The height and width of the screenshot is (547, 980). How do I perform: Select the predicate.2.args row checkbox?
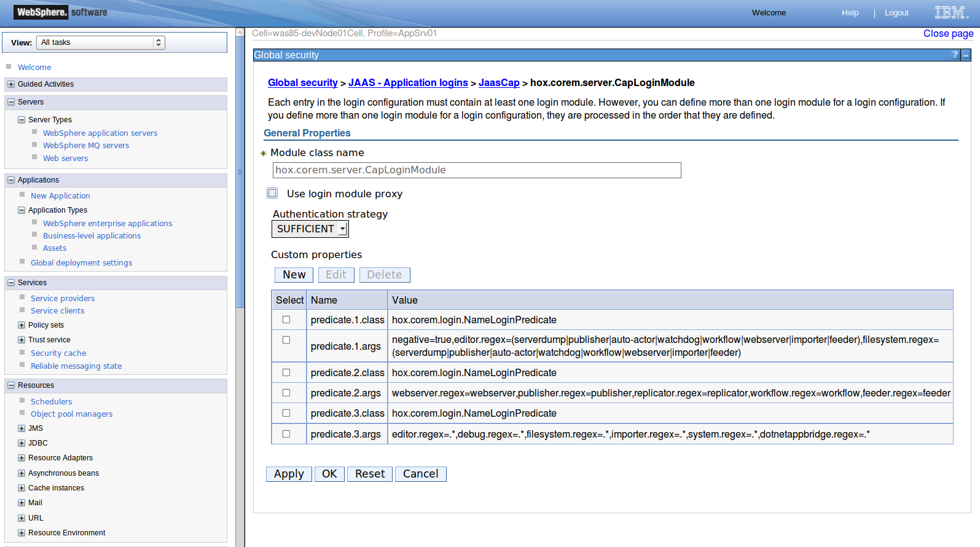point(286,393)
